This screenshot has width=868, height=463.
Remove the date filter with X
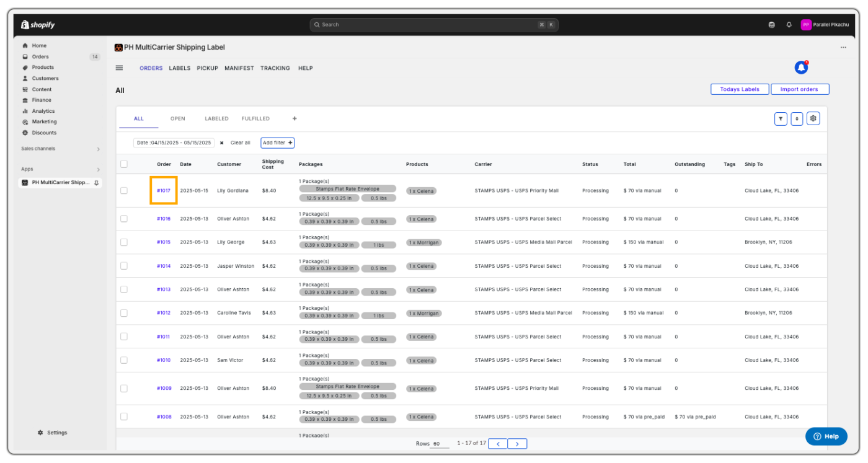tap(221, 143)
